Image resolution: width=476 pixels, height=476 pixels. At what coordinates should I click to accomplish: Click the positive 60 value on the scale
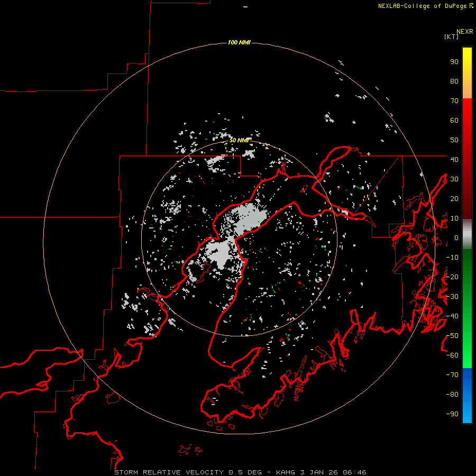(x=454, y=121)
